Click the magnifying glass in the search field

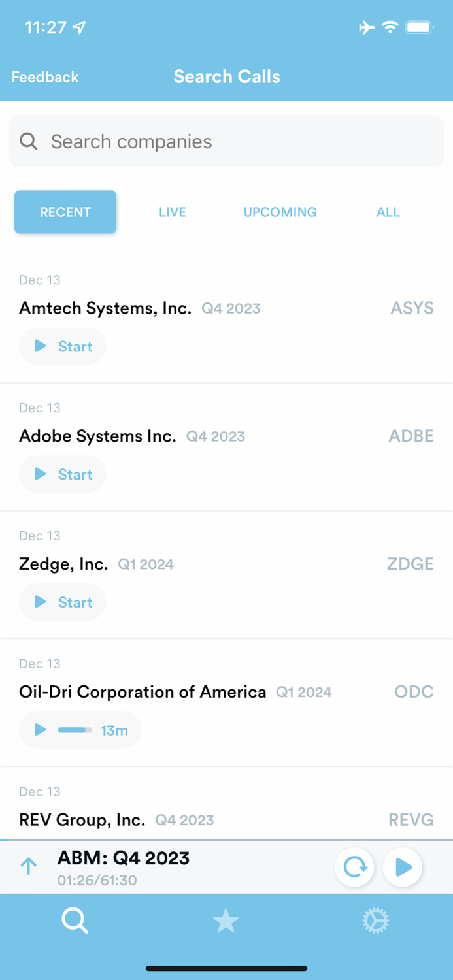[29, 141]
